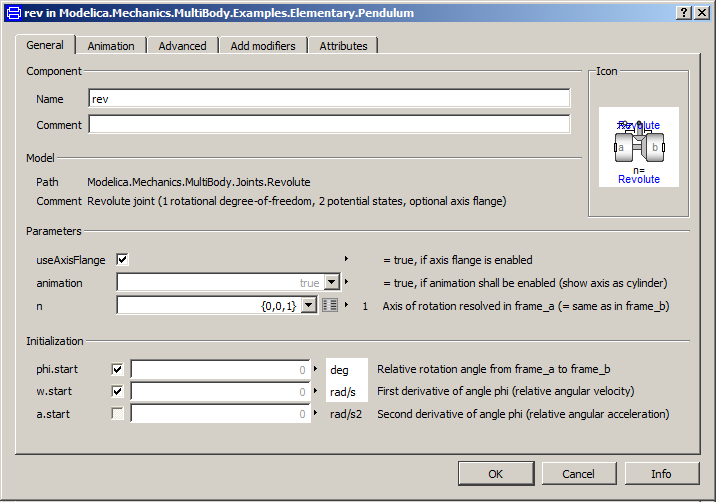Click the window icon in the title bar
This screenshot has height=502, width=716.
[x=11, y=12]
